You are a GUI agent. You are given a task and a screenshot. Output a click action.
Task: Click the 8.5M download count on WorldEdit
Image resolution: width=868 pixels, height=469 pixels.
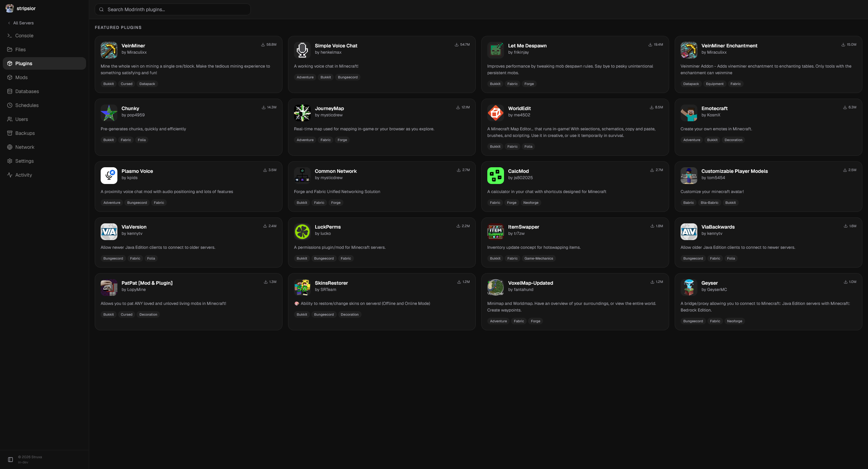[x=657, y=107]
